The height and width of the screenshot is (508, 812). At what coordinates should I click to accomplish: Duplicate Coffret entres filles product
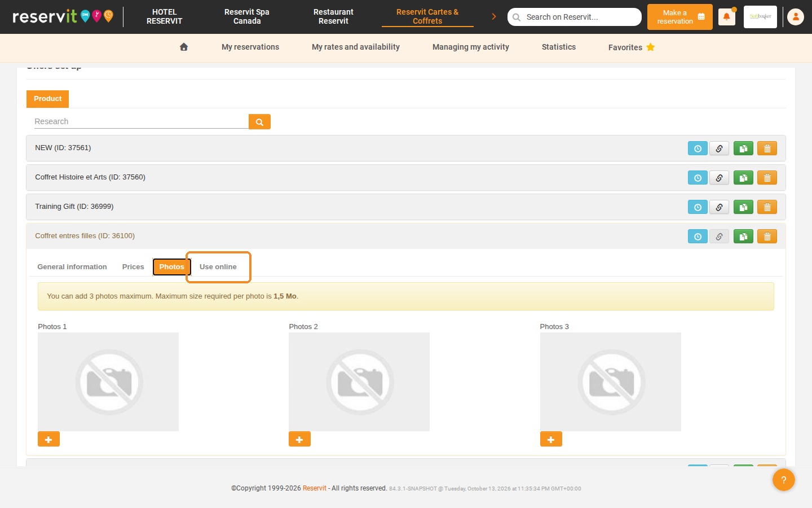(743, 237)
